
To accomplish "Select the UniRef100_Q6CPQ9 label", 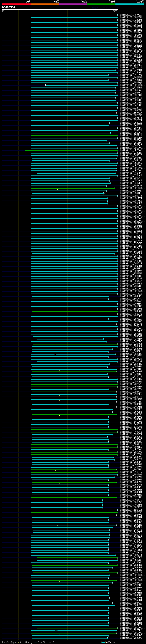I will point(131,103).
